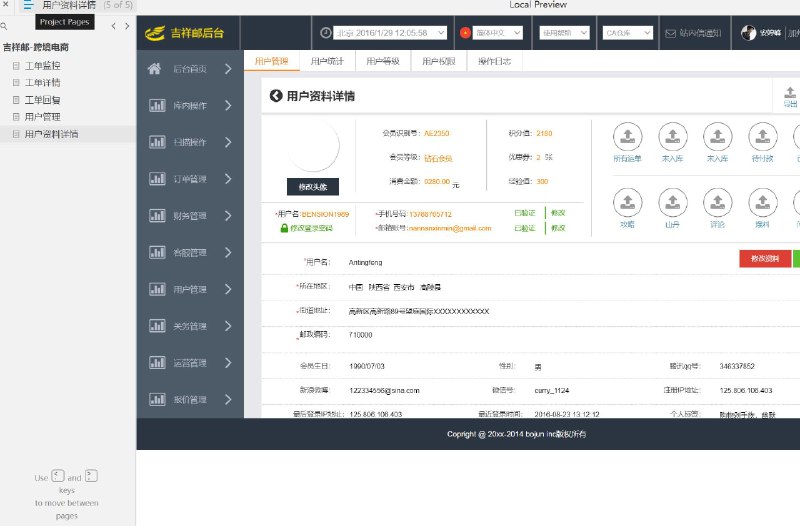
Task: Click the 扫描操作 sidebar label
Action: point(190,142)
